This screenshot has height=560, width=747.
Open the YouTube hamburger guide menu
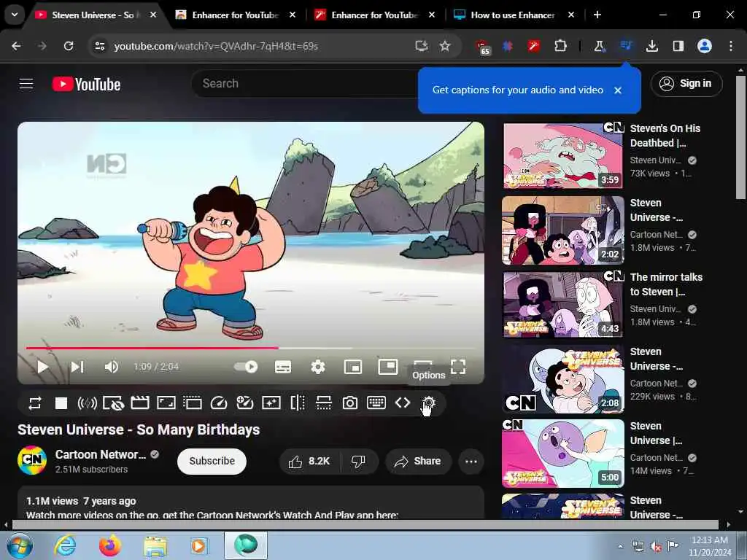(26, 84)
